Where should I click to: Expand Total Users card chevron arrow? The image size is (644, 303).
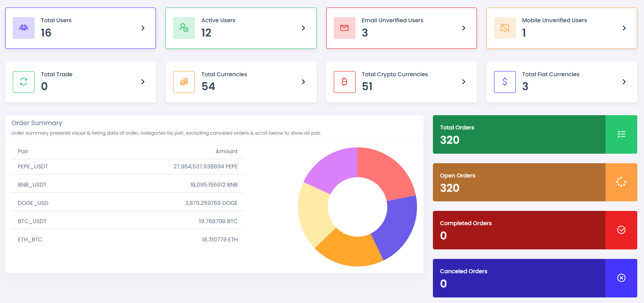[x=143, y=28]
